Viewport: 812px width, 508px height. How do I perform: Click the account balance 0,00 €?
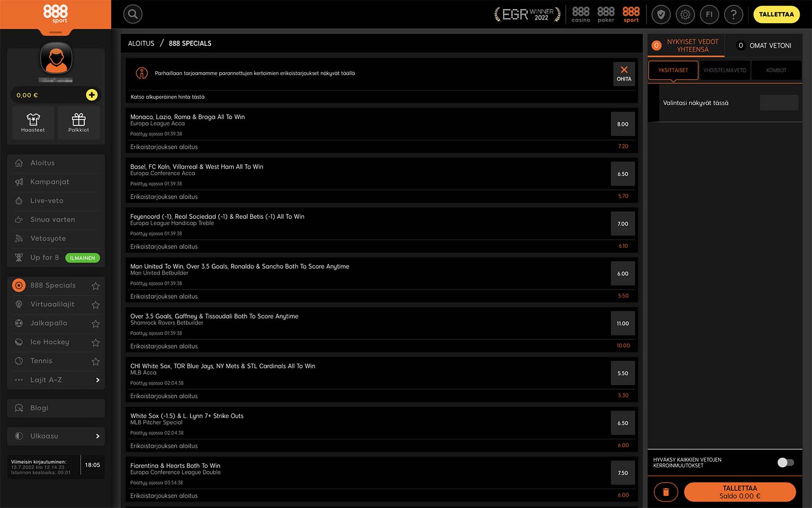pos(27,95)
